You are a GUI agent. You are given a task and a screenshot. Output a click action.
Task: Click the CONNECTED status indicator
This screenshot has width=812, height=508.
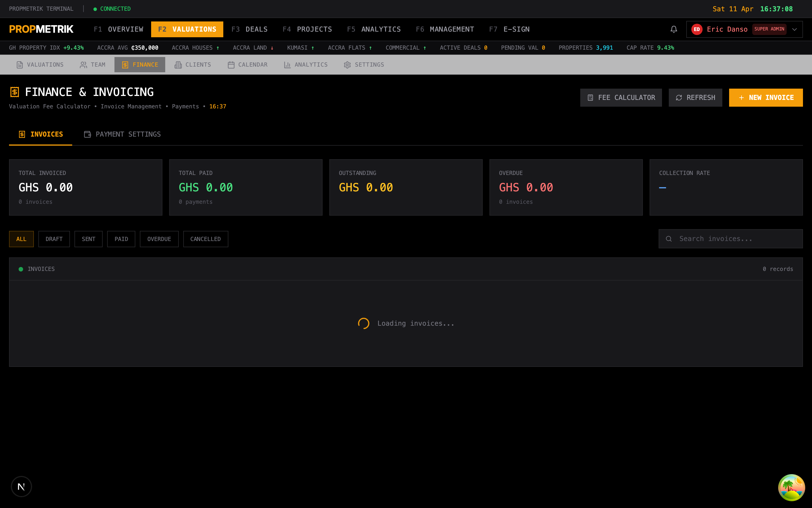[x=112, y=9]
